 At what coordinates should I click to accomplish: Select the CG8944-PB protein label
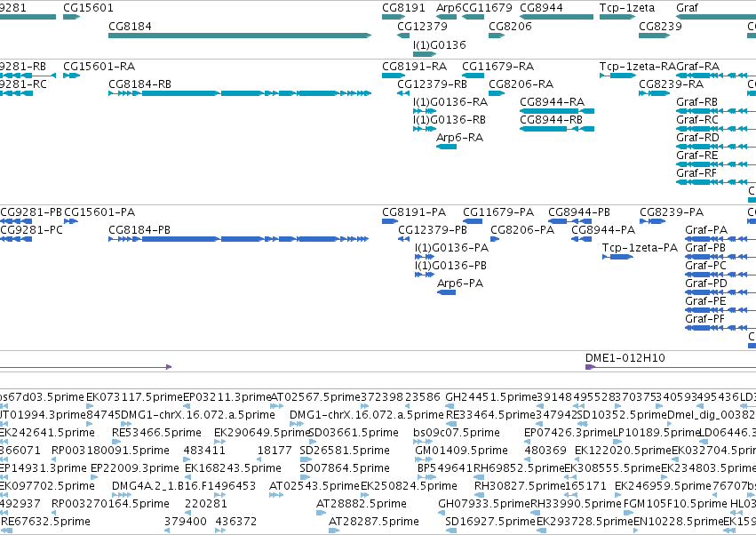(x=579, y=212)
